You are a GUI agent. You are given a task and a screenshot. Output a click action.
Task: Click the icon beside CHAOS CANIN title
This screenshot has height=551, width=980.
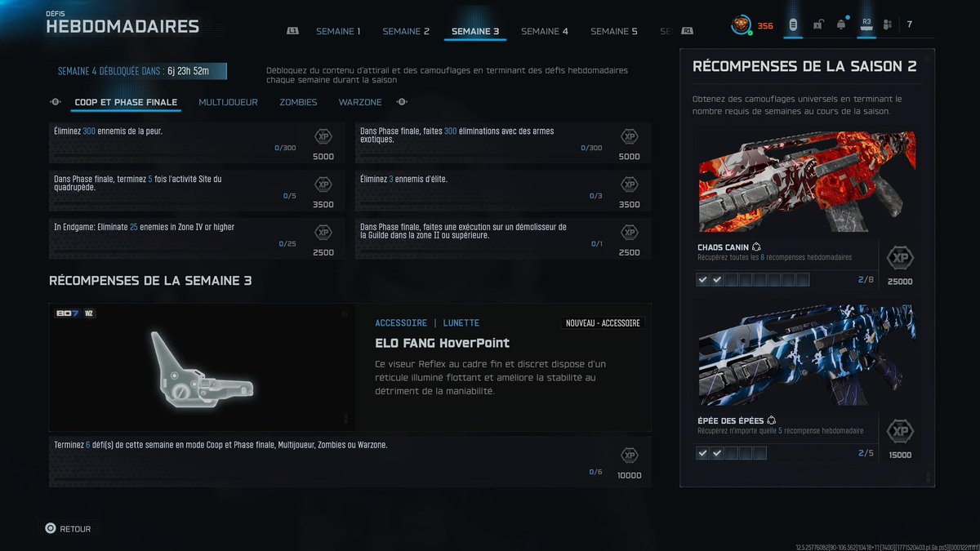coord(757,247)
